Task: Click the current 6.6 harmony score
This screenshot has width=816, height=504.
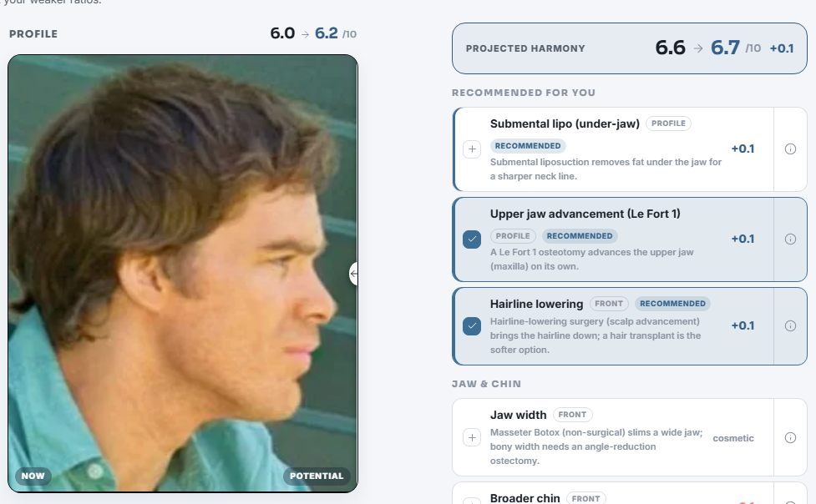Action: tap(671, 48)
